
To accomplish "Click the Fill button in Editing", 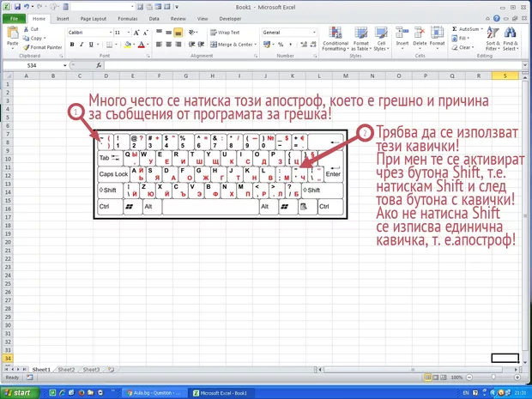I will click(461, 39).
